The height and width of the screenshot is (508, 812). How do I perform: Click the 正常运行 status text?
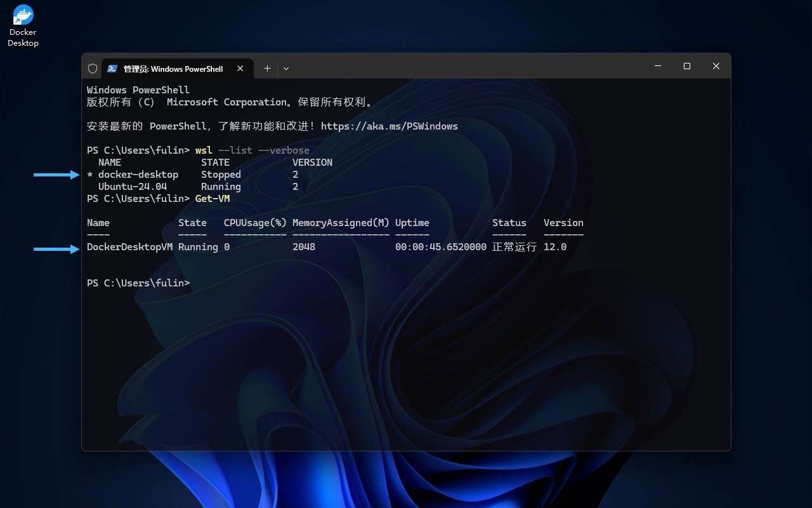pyautogui.click(x=514, y=247)
